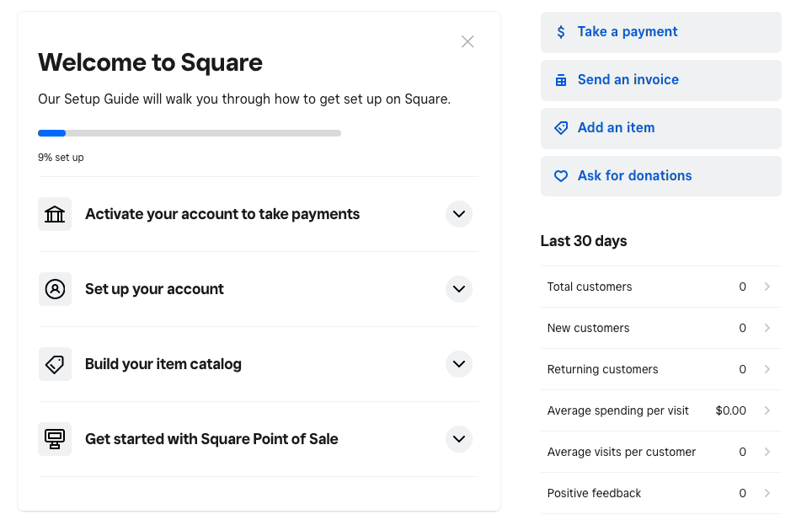The height and width of the screenshot is (520, 812).
Task: Click the tag icon beside Build your item catalog
Action: (55, 364)
